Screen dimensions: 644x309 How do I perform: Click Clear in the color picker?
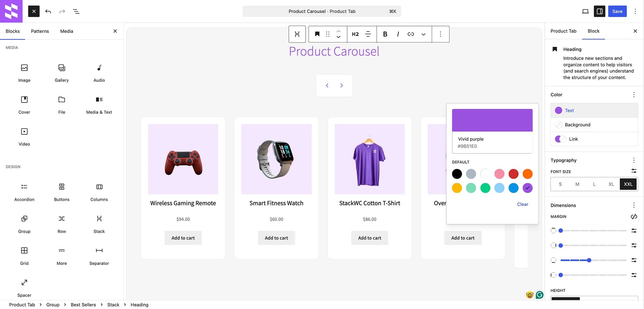[x=522, y=204]
